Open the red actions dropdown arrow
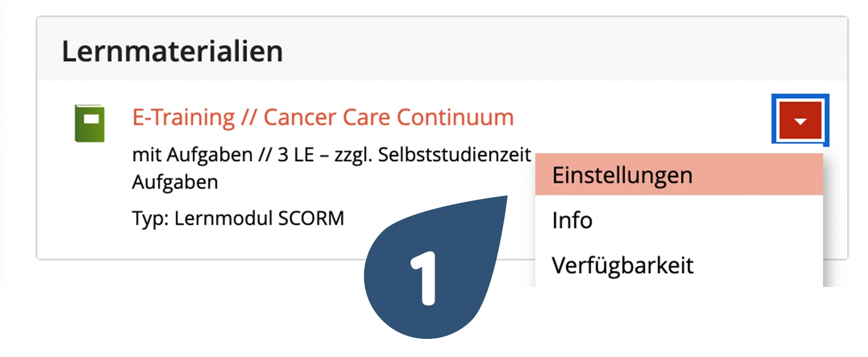The height and width of the screenshot is (357, 868). click(800, 121)
